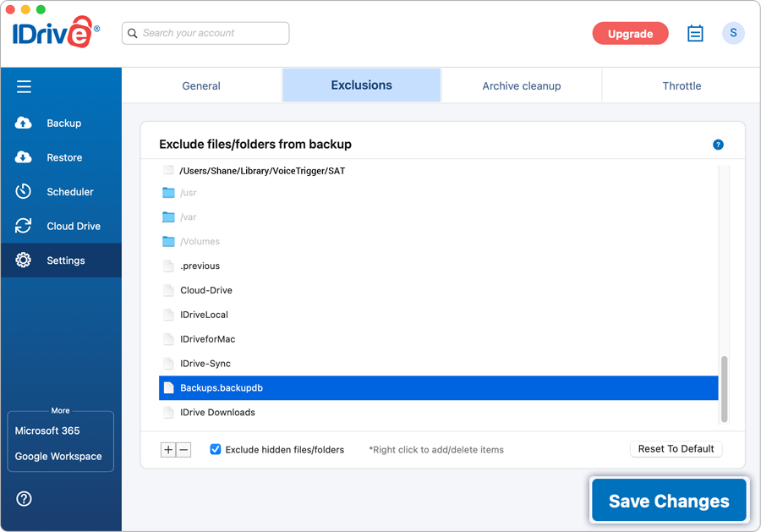The height and width of the screenshot is (532, 761).
Task: Toggle Exclude hidden files/folders checkbox
Action: coord(216,449)
